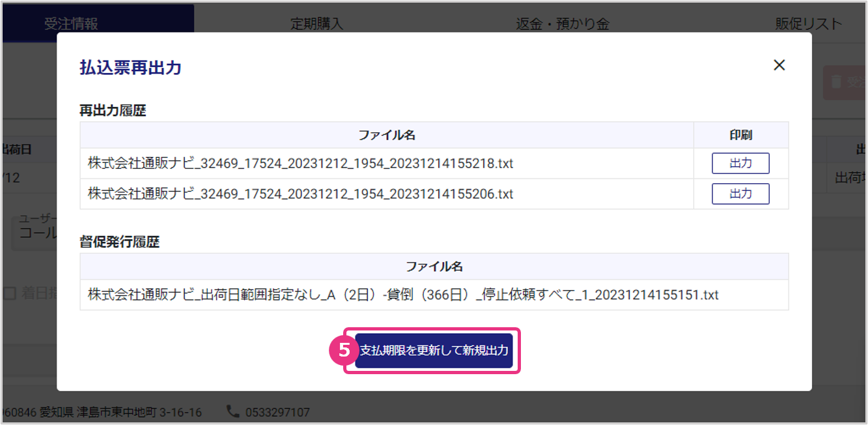This screenshot has height=425, width=868.
Task: Toggle the 着日指定 checkbox
Action: click(x=10, y=293)
